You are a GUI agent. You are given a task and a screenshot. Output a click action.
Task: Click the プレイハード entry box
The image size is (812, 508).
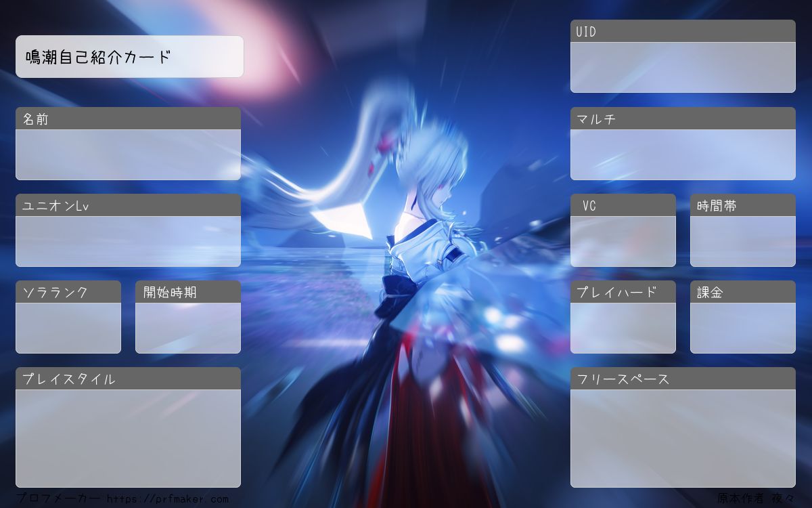623,328
